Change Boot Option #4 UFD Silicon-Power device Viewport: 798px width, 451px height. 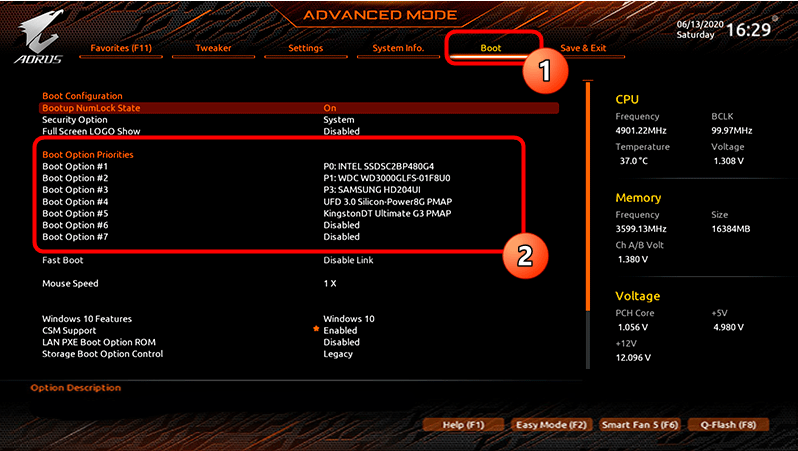[388, 202]
